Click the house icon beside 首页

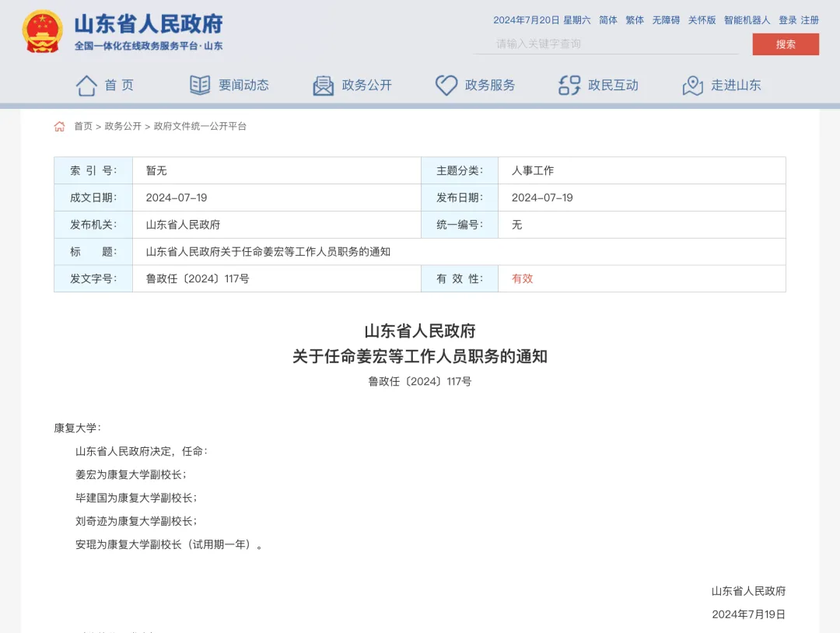(86, 86)
